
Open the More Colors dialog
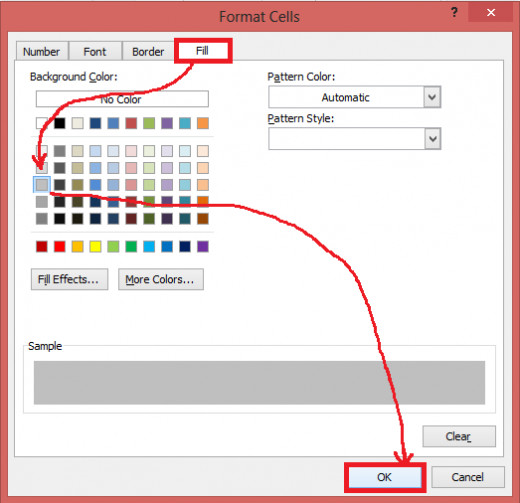(161, 279)
